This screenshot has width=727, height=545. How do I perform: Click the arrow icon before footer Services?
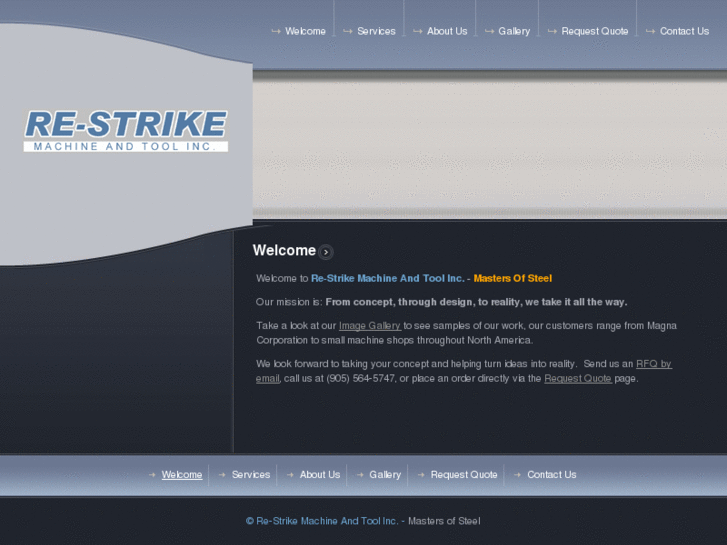click(x=222, y=474)
